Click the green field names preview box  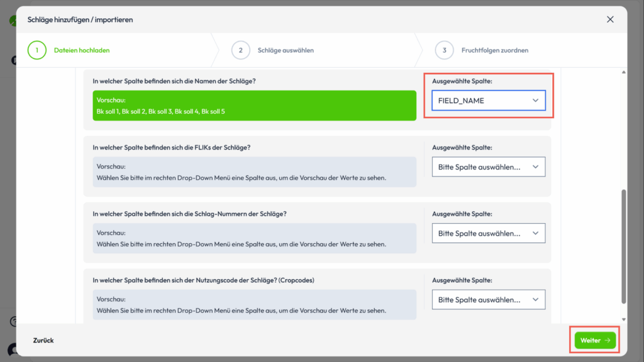tap(254, 106)
